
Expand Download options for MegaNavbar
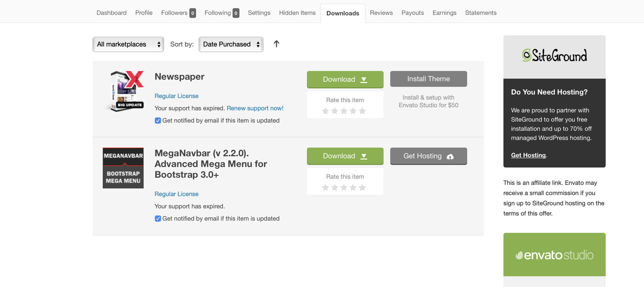(x=345, y=156)
